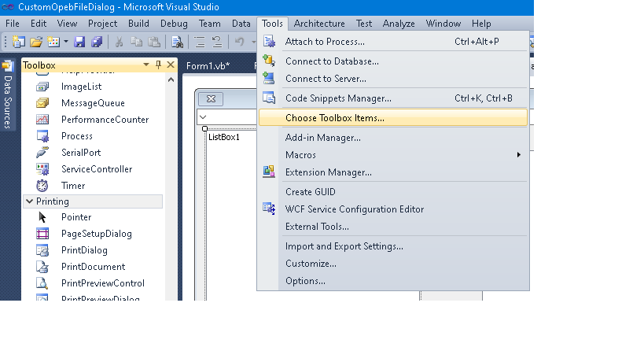Choose Create GUID menu entry
644x362 pixels.
393,192
